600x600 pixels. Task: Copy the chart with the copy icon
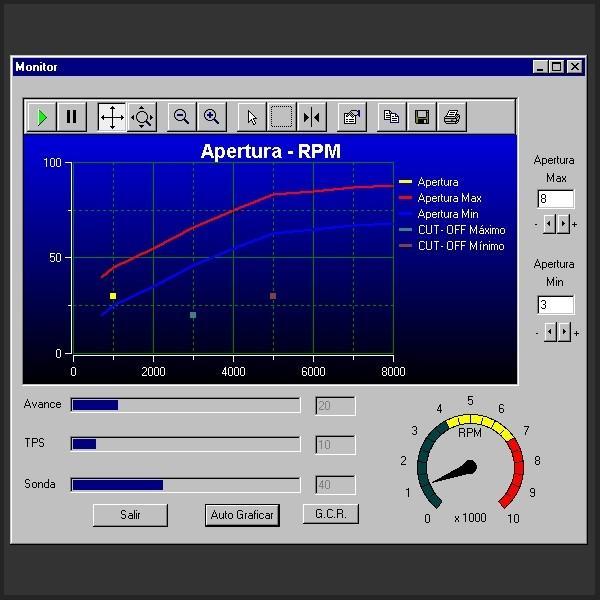pos(391,117)
